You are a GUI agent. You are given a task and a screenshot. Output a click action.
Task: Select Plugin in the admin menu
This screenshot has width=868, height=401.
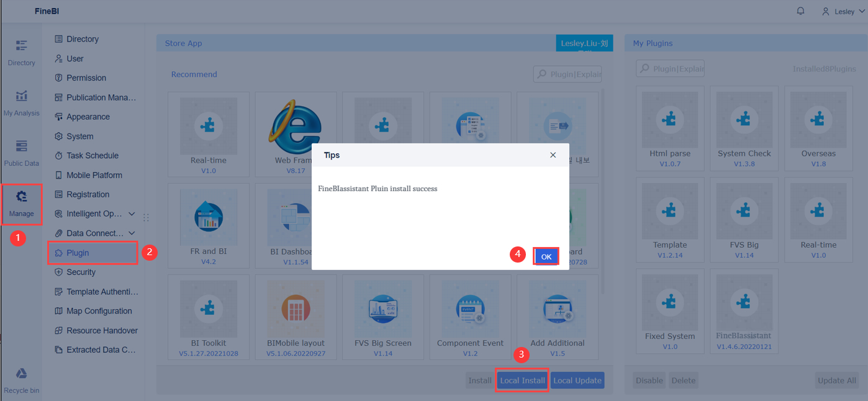92,253
